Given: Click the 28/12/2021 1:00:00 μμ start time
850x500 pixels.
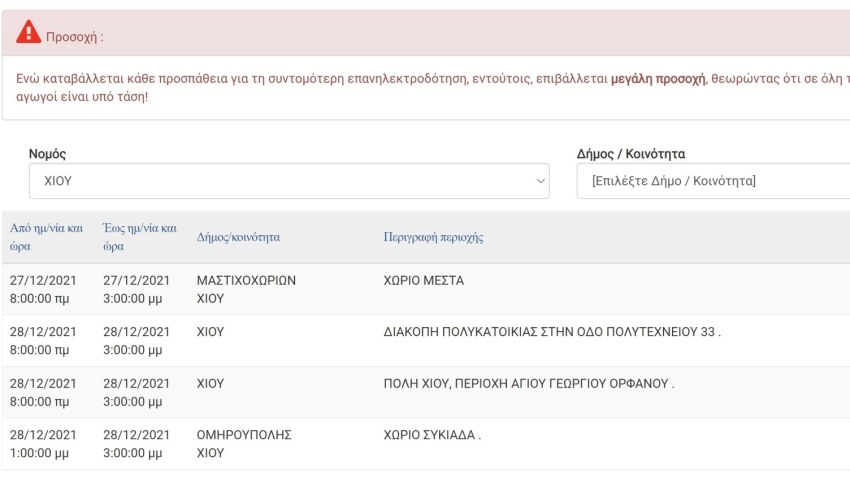Looking at the screenshot, I should point(43,444).
